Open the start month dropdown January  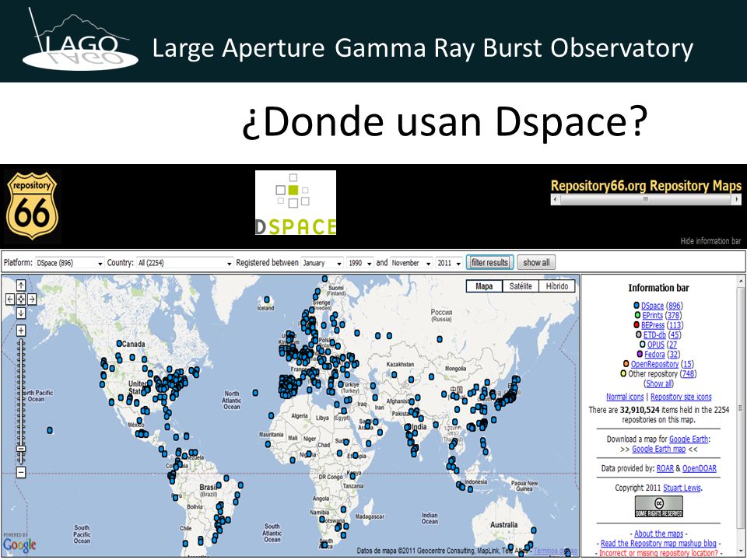(x=322, y=263)
